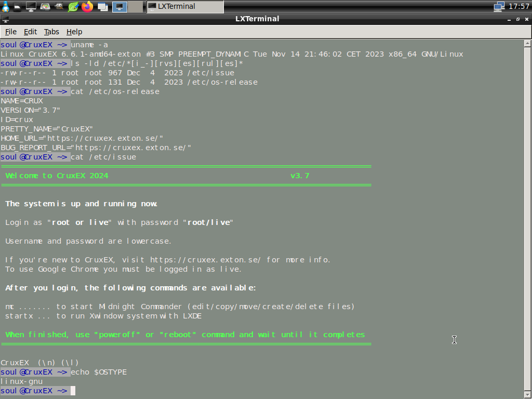Restore the LXTerminal window size

[x=518, y=19]
